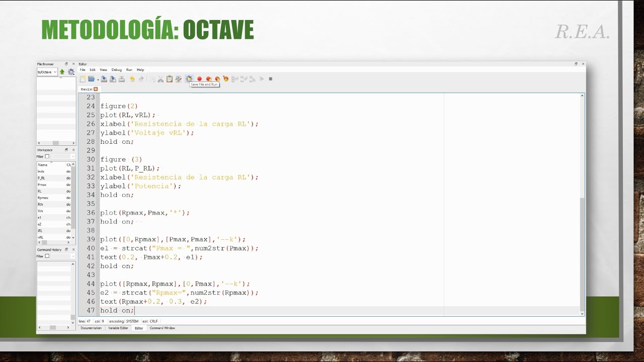
Task: Click Save File and Run gear icon
Action: pyautogui.click(x=189, y=79)
